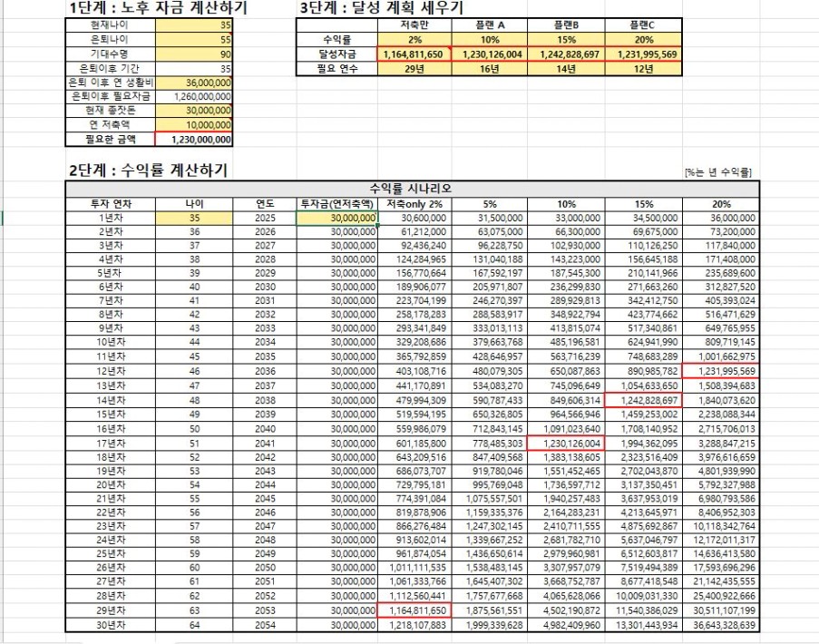Select the 29년 required years cell
Image resolution: width=819 pixels, height=644 pixels.
[x=414, y=68]
